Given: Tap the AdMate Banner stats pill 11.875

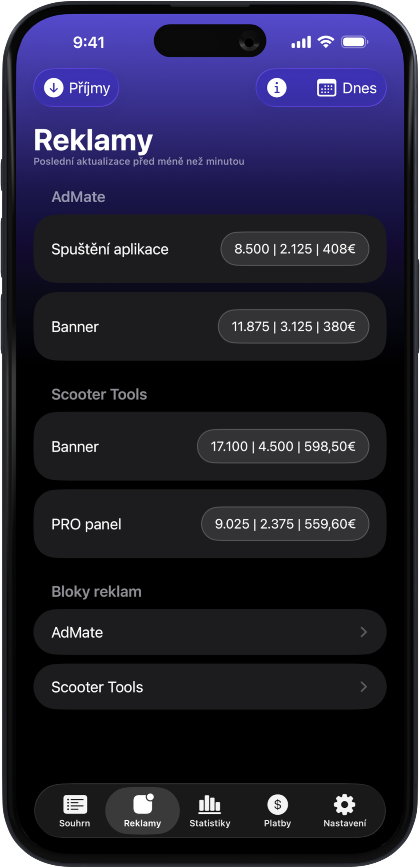Looking at the screenshot, I should (293, 326).
